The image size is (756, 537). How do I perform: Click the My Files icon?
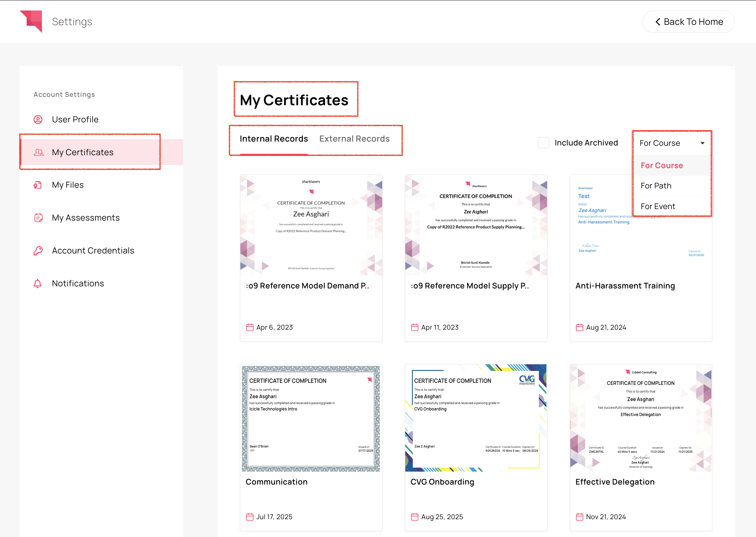[x=38, y=185]
